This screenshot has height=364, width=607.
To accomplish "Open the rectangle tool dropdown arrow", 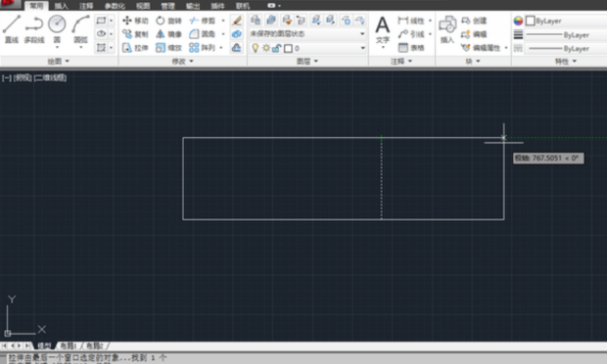I will [111, 21].
